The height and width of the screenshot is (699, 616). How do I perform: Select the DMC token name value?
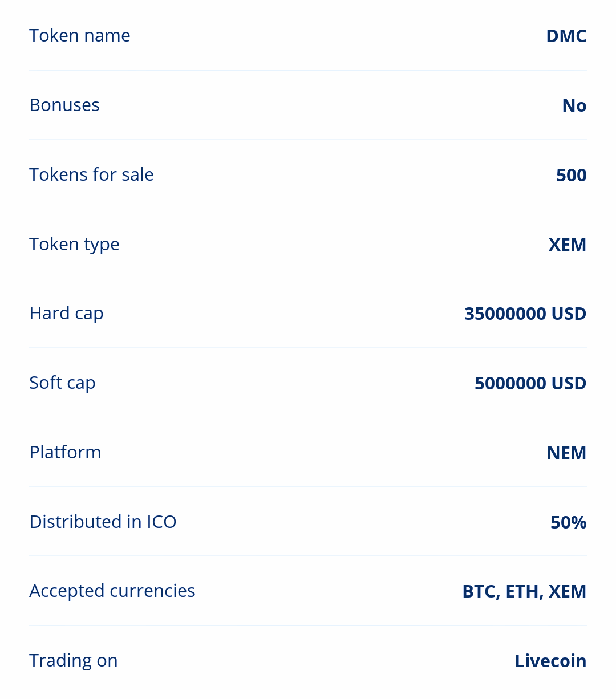click(566, 36)
